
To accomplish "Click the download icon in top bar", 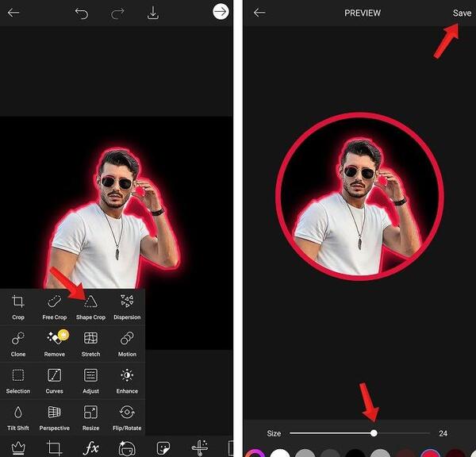I will [153, 13].
